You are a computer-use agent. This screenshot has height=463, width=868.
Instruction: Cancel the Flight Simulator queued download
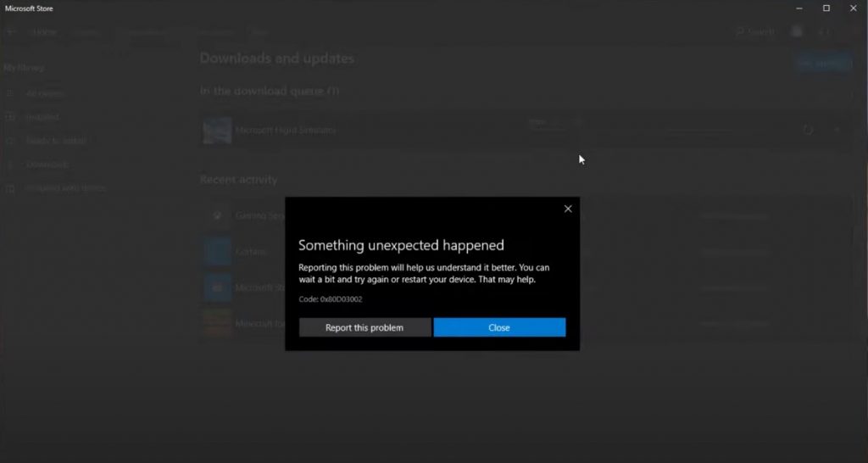837,130
